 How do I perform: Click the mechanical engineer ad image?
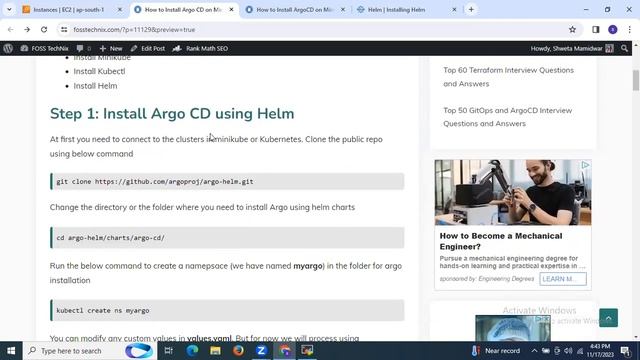[513, 192]
